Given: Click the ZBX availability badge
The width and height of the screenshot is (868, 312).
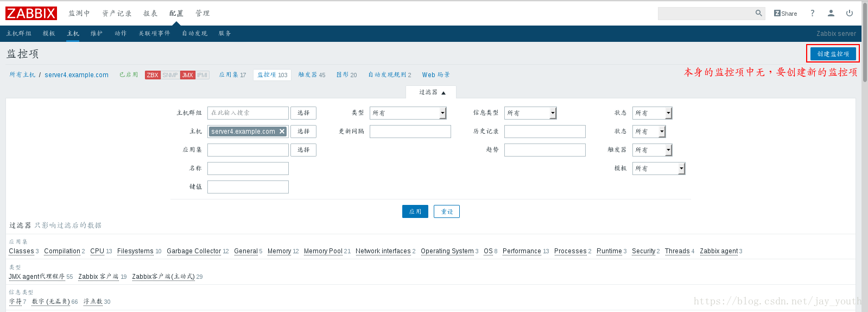Looking at the screenshot, I should (153, 75).
